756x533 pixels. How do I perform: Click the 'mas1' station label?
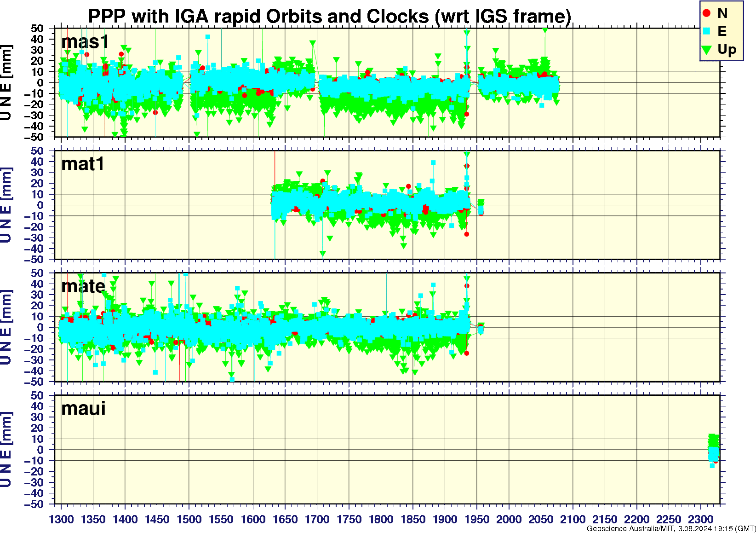pyautogui.click(x=85, y=42)
